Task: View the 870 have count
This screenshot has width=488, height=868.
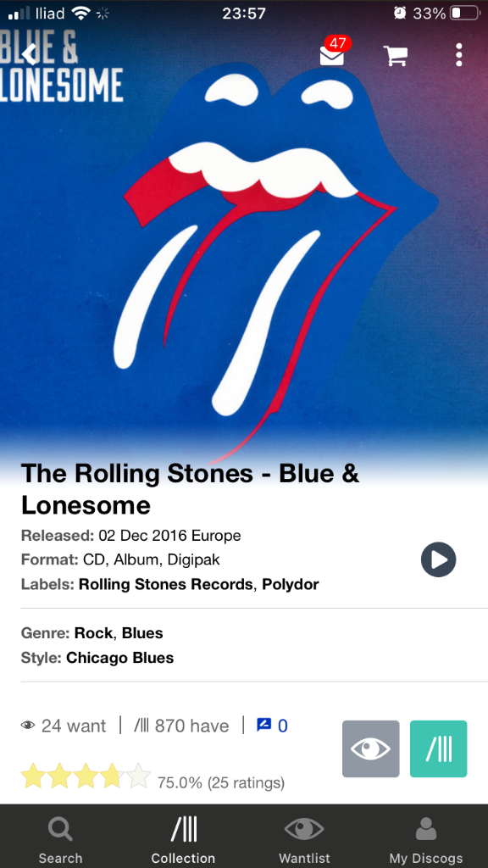Action: 181,726
